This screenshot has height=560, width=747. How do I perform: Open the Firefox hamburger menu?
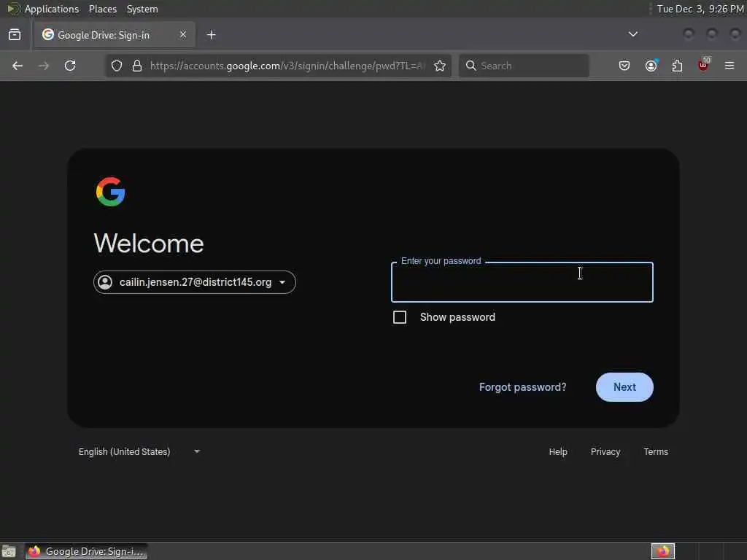[x=729, y=66]
